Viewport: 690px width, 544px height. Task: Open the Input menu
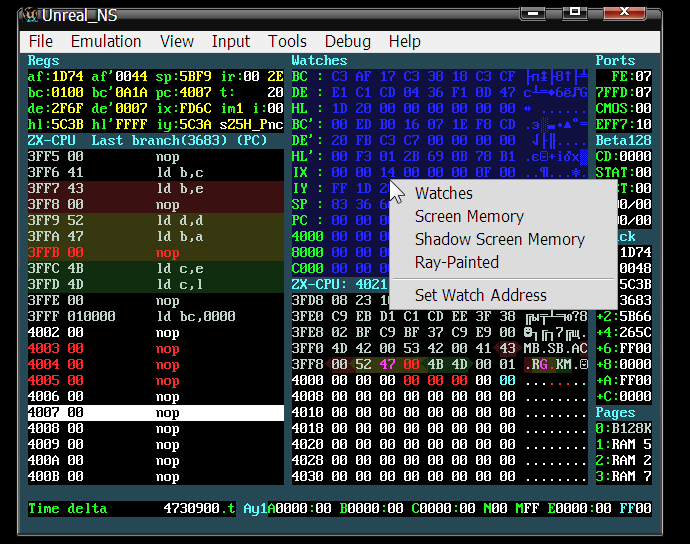[x=231, y=41]
